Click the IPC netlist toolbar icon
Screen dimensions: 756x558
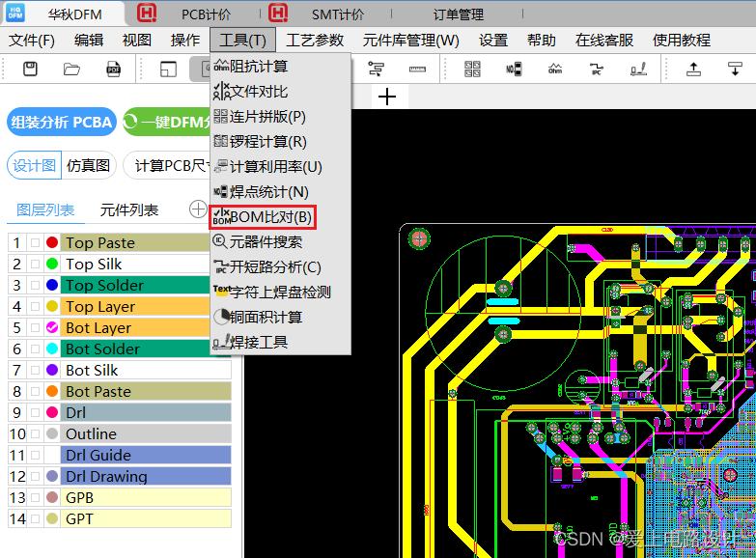597,69
